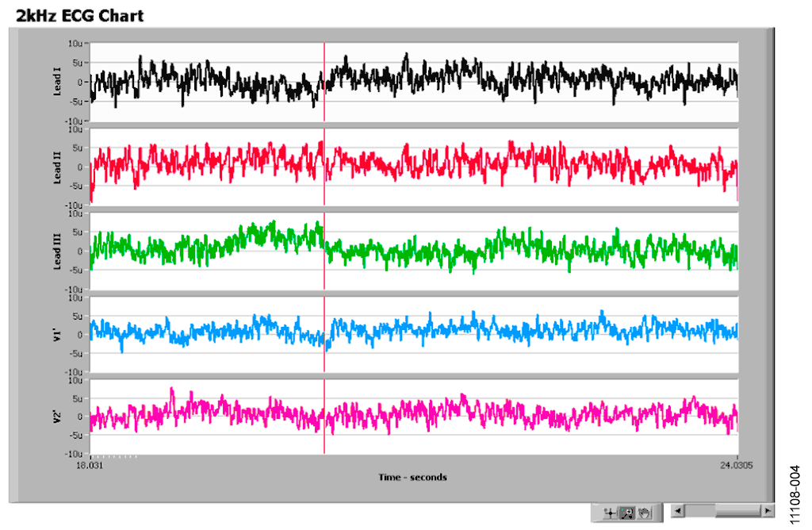Image resolution: width=812 pixels, height=530 pixels.
Task: Click the Lead III axis label
Action: point(57,251)
